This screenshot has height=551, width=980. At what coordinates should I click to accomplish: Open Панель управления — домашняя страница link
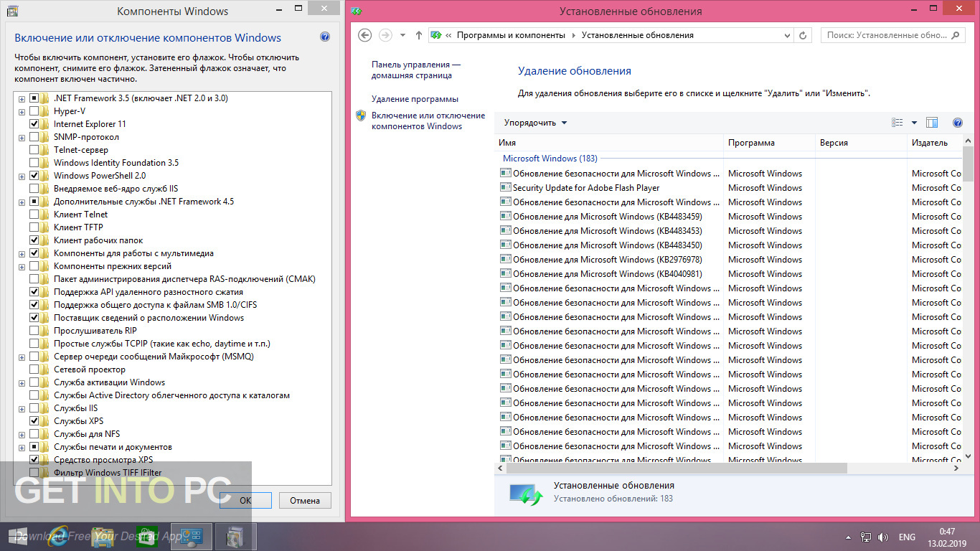click(416, 70)
